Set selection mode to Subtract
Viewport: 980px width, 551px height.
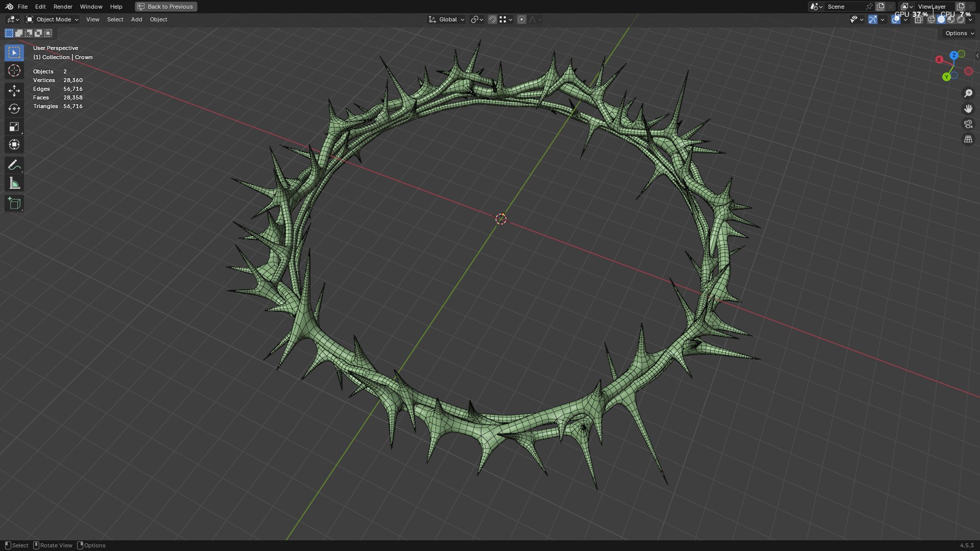coord(29,33)
